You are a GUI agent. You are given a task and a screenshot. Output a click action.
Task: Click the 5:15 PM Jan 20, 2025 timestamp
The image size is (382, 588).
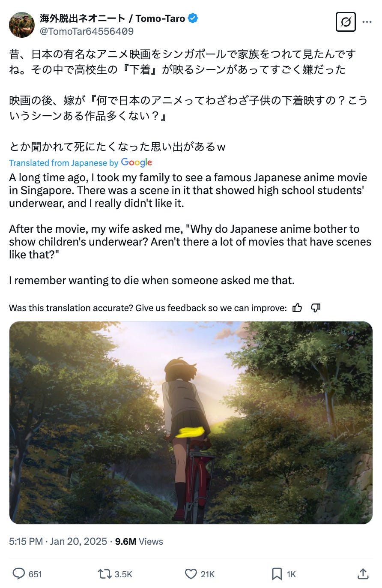58,541
